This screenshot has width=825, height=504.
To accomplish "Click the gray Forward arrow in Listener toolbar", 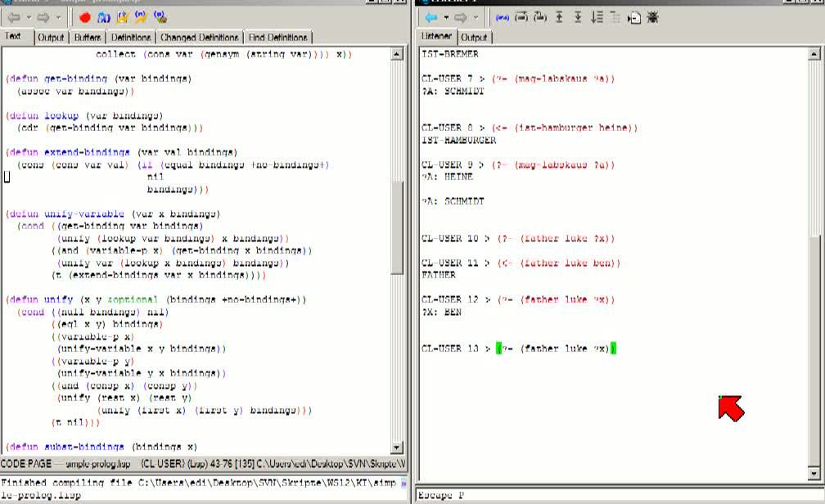I will [x=460, y=18].
